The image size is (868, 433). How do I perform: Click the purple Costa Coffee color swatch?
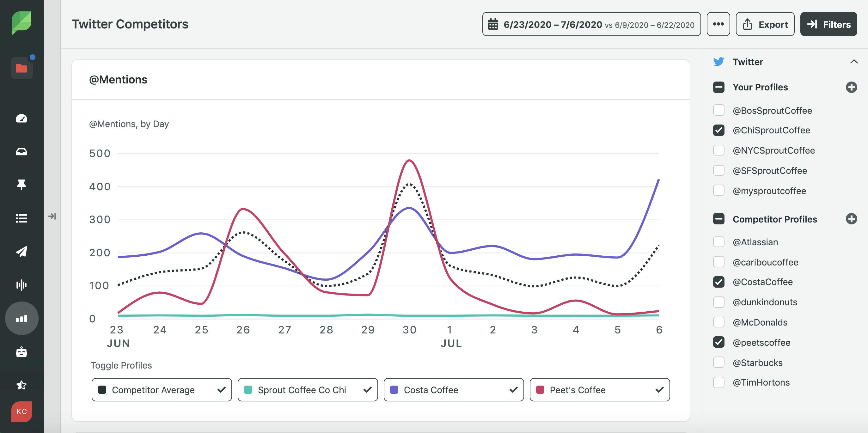click(x=394, y=390)
